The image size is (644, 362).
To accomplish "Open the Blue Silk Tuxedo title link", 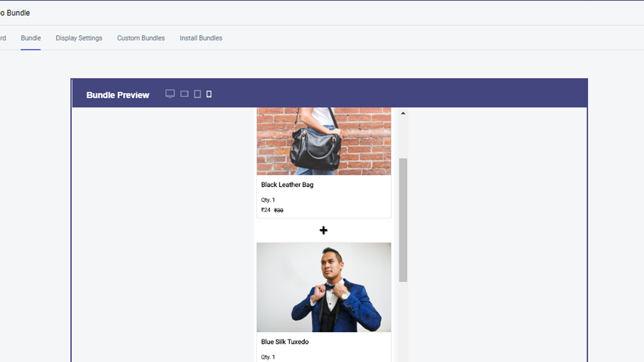I will [285, 342].
